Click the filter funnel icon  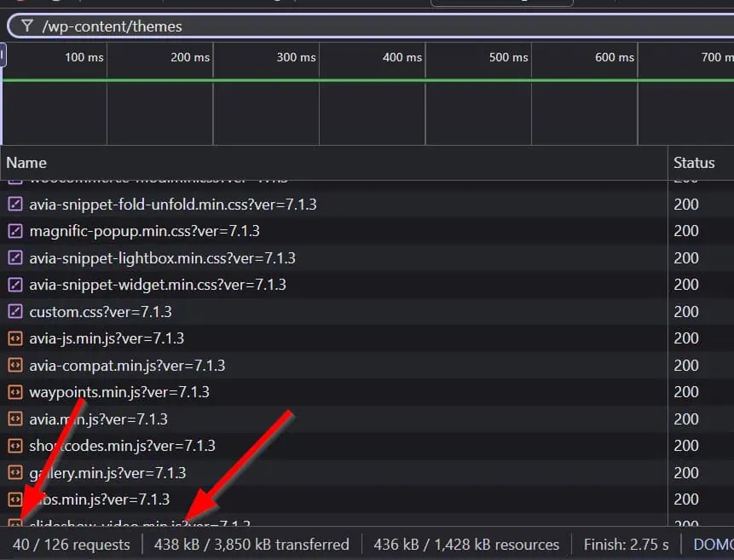27,26
